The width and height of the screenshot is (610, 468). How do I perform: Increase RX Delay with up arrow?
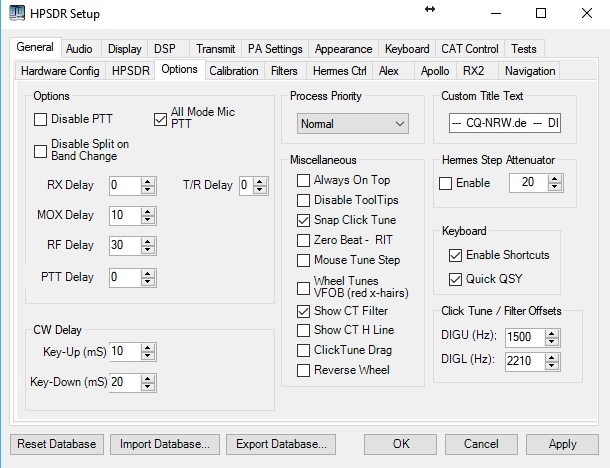(x=147, y=181)
